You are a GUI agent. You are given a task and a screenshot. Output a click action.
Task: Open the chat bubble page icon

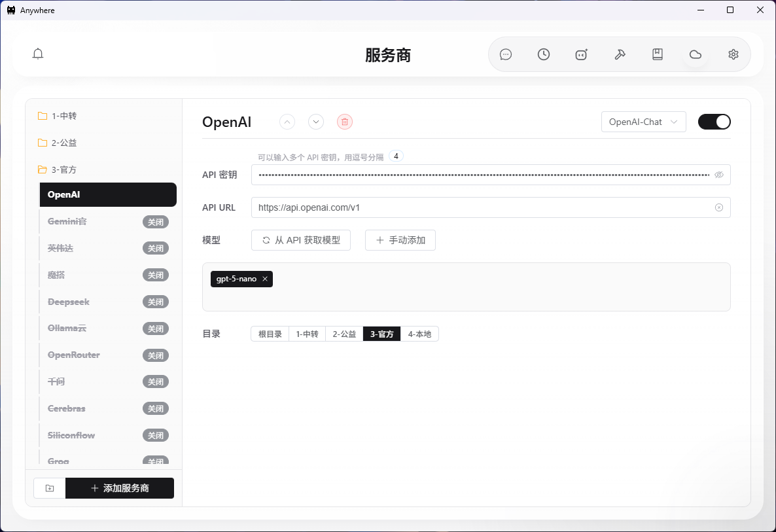pos(505,54)
